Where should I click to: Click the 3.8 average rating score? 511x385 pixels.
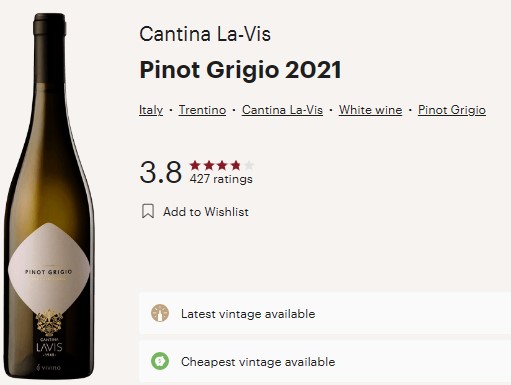161,172
